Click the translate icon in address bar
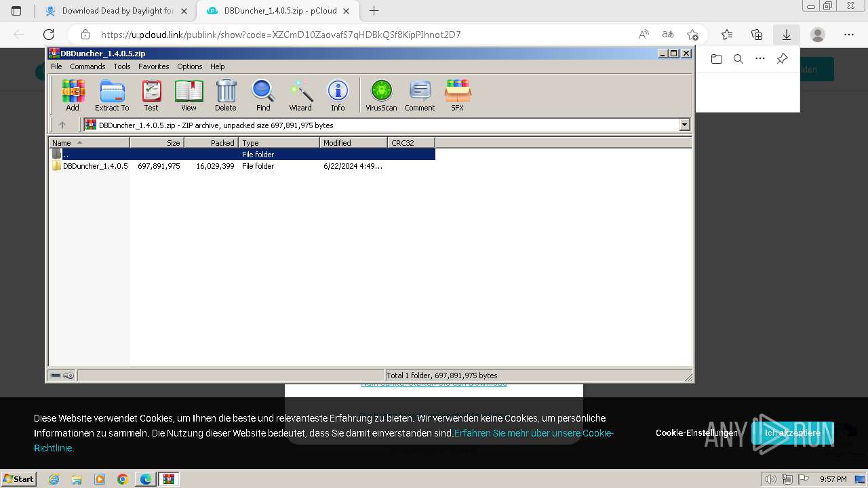Image resolution: width=868 pixels, height=488 pixels. 668,35
